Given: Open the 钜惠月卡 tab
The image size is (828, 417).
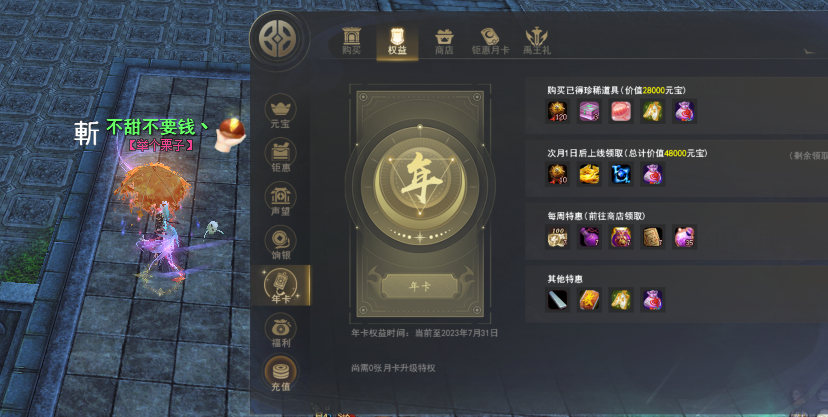Looking at the screenshot, I should pyautogui.click(x=491, y=42).
